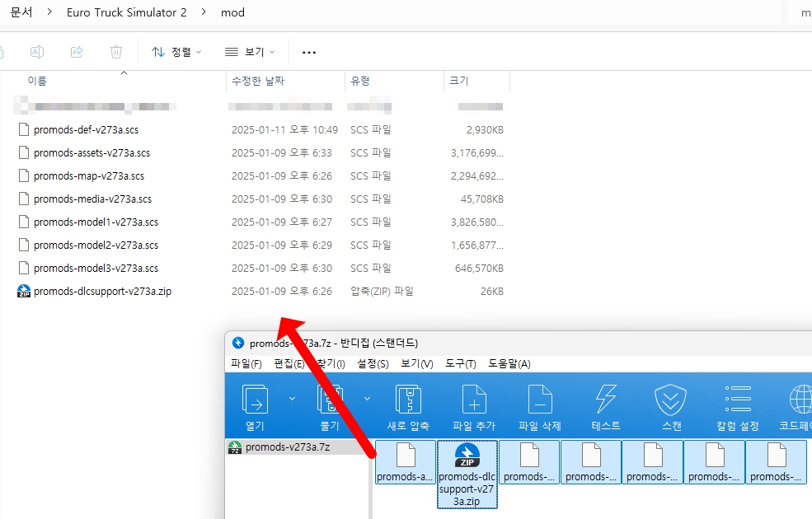Sort by the Size (크기) column header

pyautogui.click(x=458, y=81)
